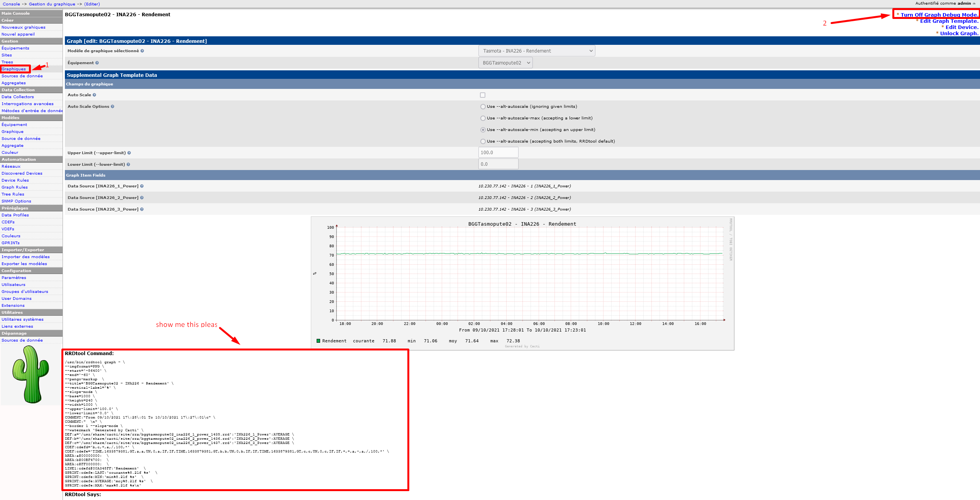Screen dimensions: 980x500
Task: Open Importer des modèles menu item
Action: tap(25, 257)
